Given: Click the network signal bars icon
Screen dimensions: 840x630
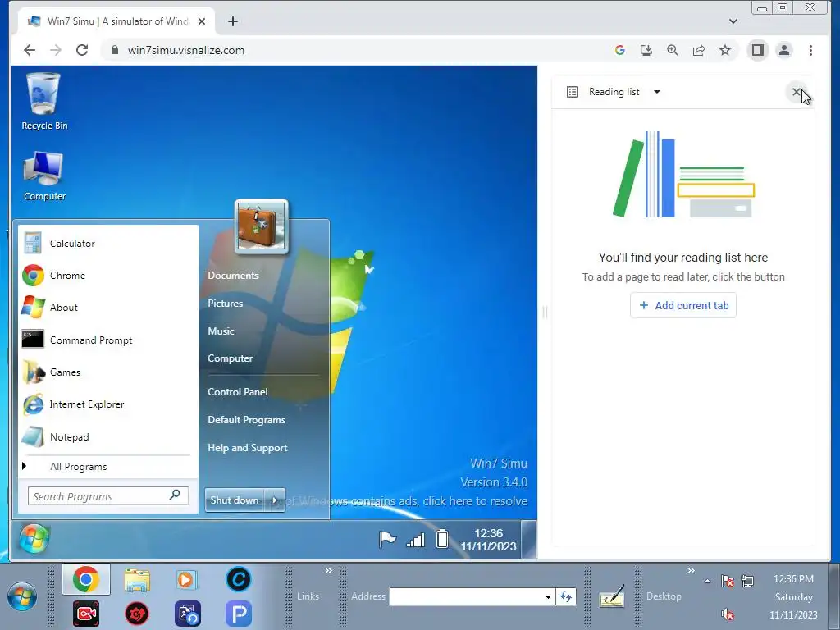Looking at the screenshot, I should (x=415, y=540).
